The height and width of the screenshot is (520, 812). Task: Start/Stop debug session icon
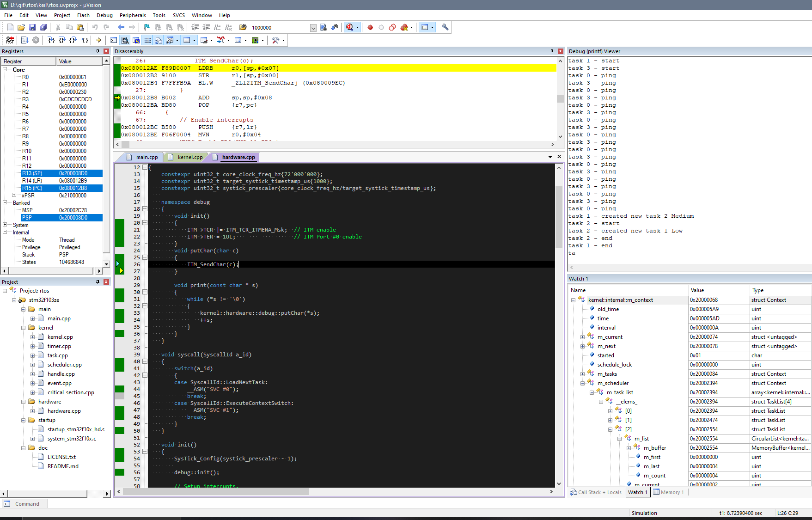(350, 27)
